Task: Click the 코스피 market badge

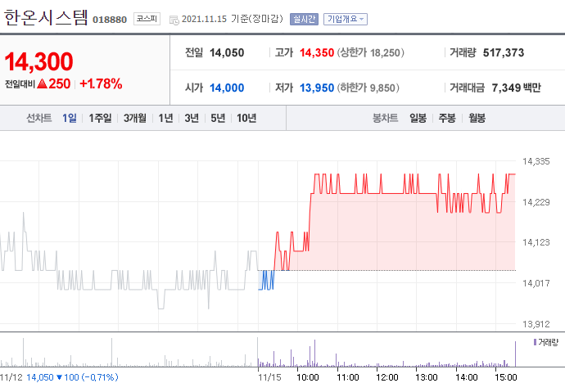Action: coord(147,19)
